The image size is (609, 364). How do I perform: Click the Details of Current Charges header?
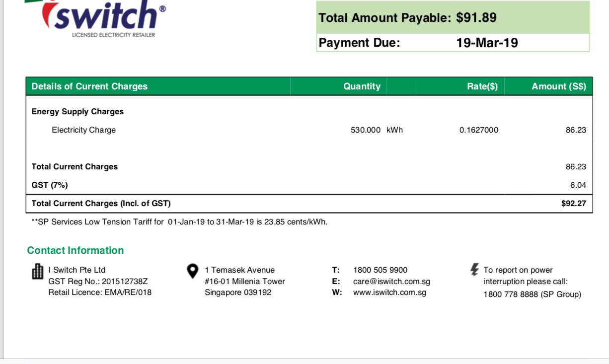pyautogui.click(x=89, y=86)
